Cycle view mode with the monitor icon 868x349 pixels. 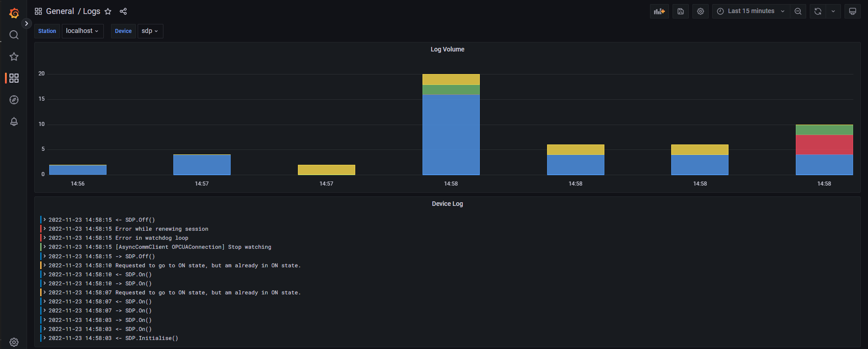click(853, 11)
